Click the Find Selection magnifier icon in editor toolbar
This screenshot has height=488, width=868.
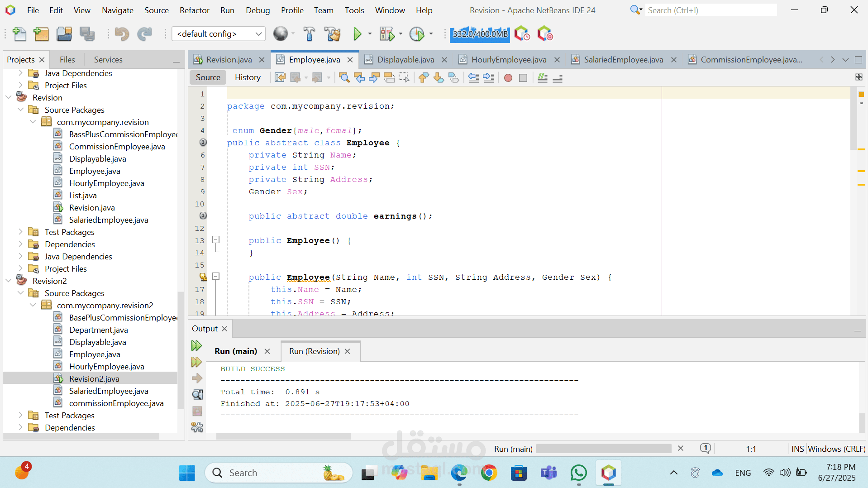pos(344,78)
